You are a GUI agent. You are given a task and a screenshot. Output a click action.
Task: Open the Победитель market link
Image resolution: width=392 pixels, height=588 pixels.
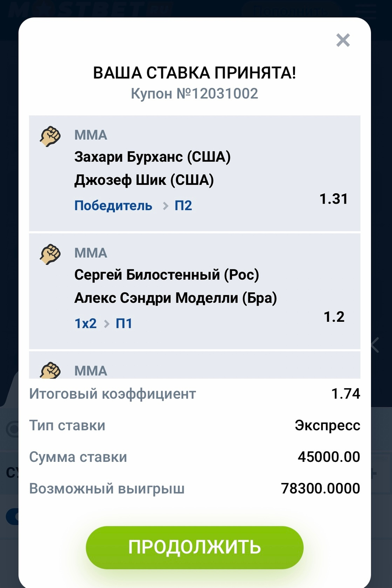[x=113, y=205]
